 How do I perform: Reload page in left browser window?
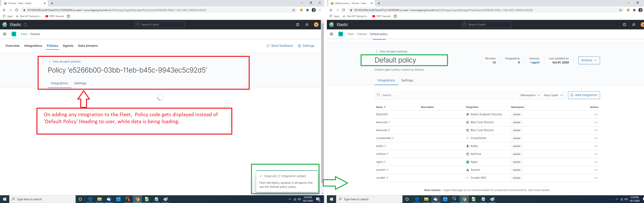(x=17, y=10)
